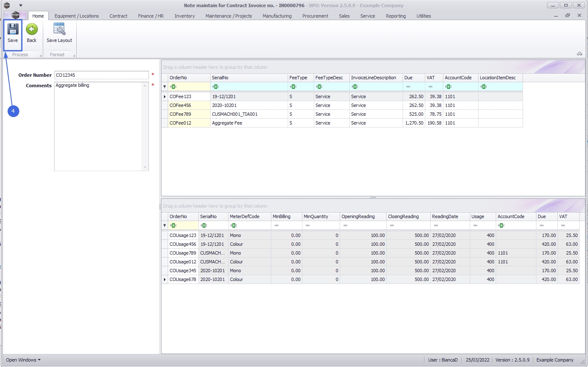This screenshot has width=588, height=367.
Task: Click the filter icon in the upper grid Due column
Action: tap(408, 87)
